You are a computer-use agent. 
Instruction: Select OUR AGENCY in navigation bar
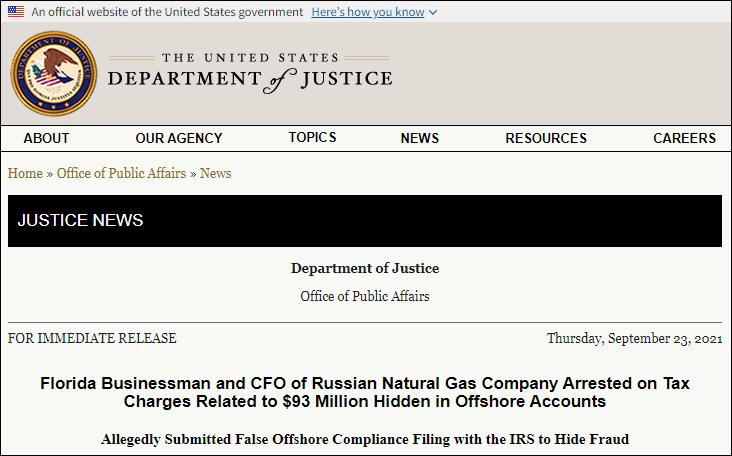[179, 138]
